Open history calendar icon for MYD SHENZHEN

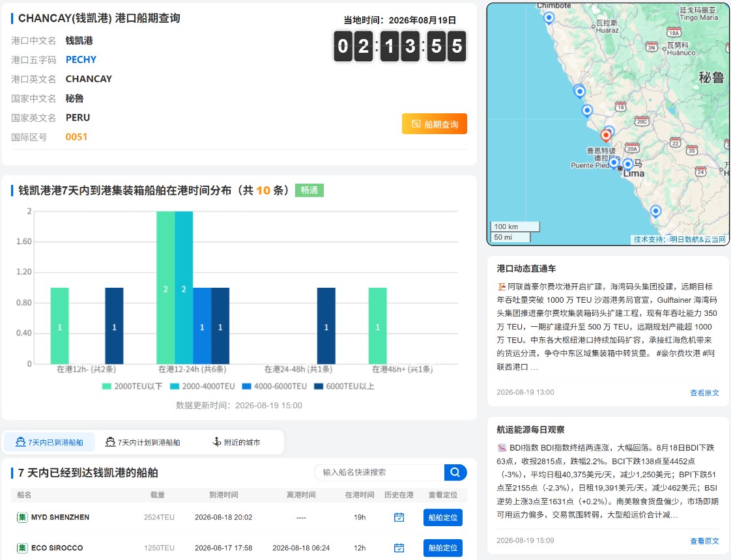[x=399, y=517]
